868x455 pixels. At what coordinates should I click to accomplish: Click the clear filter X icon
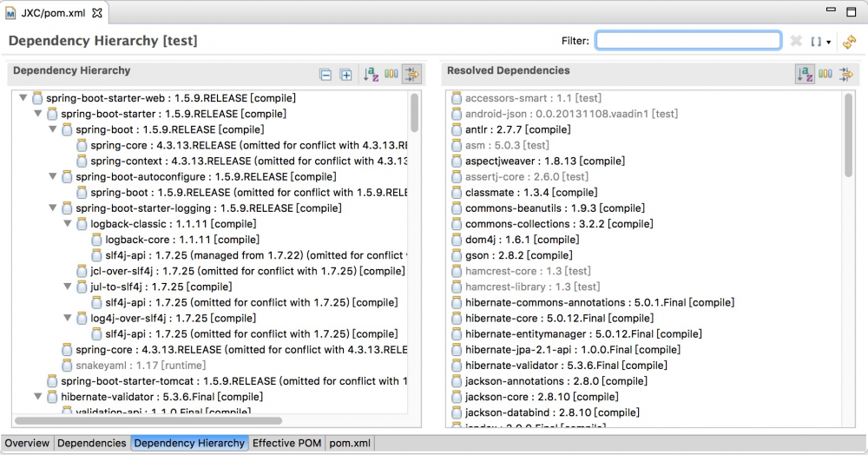tap(796, 41)
